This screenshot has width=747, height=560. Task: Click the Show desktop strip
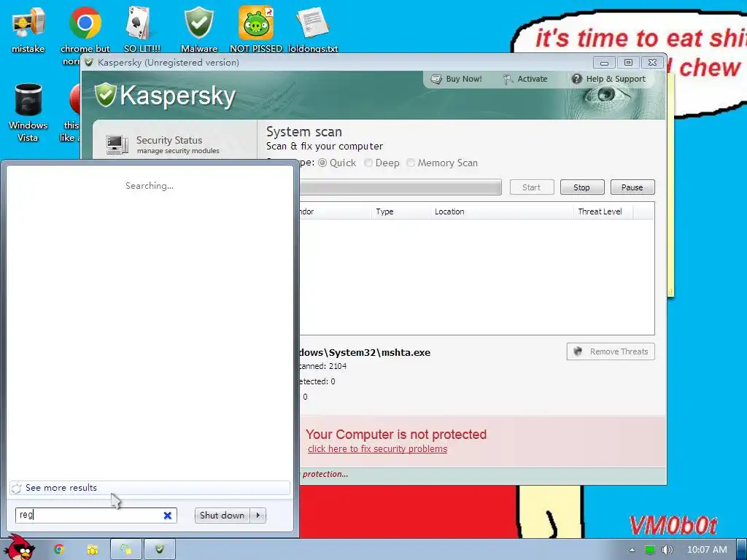pyautogui.click(x=741, y=550)
